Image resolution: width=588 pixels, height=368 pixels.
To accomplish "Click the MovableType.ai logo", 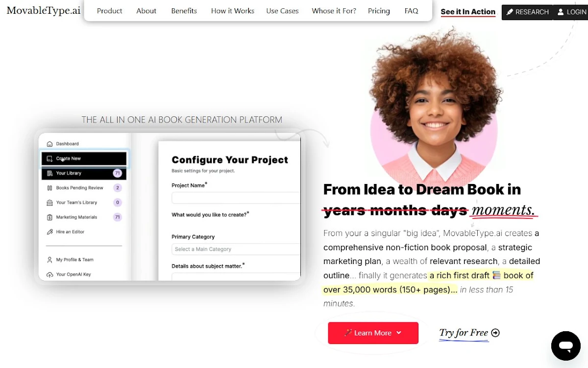I will coord(44,10).
